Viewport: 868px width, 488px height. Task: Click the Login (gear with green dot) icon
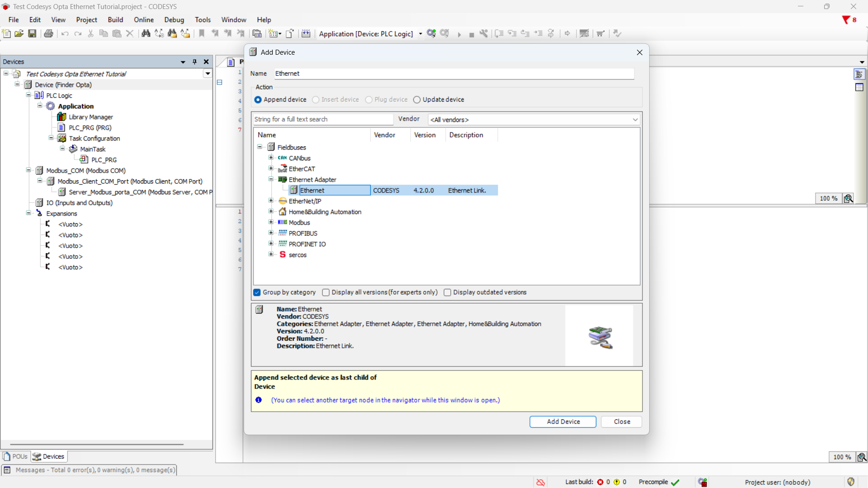[431, 33]
